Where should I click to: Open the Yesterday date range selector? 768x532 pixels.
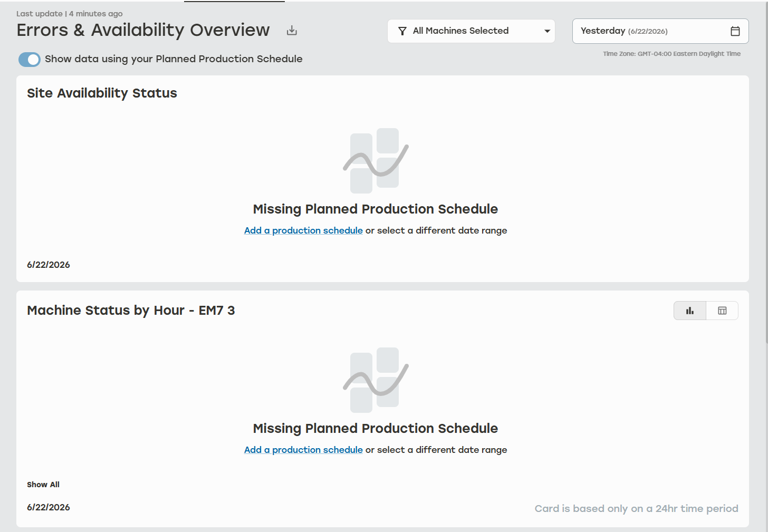[x=660, y=31]
